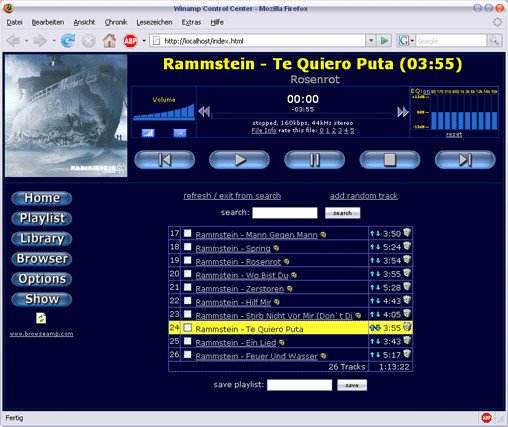Screen dimensions: 508x427
Task: Open the Extras menu
Action: pyautogui.click(x=191, y=22)
